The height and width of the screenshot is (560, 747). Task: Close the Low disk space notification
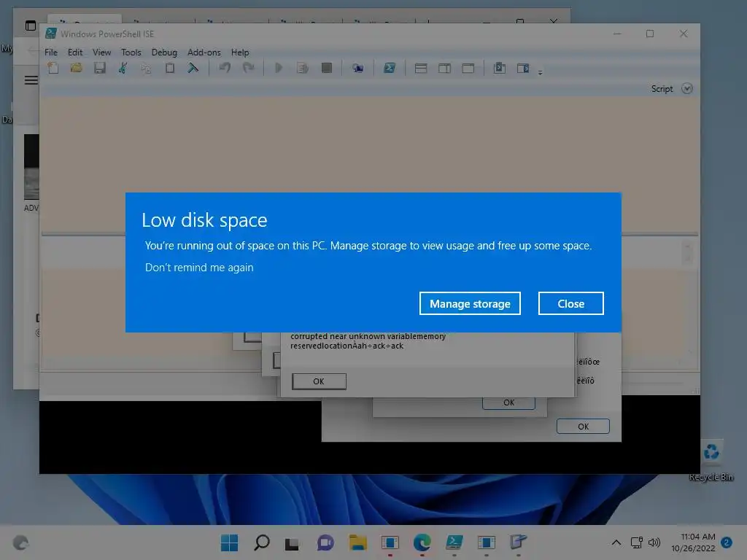[x=570, y=303]
